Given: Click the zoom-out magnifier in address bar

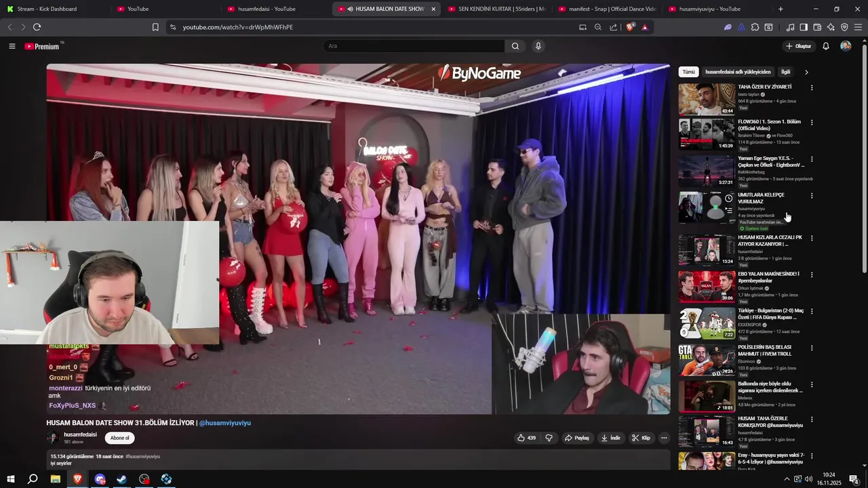Looking at the screenshot, I should point(598,27).
